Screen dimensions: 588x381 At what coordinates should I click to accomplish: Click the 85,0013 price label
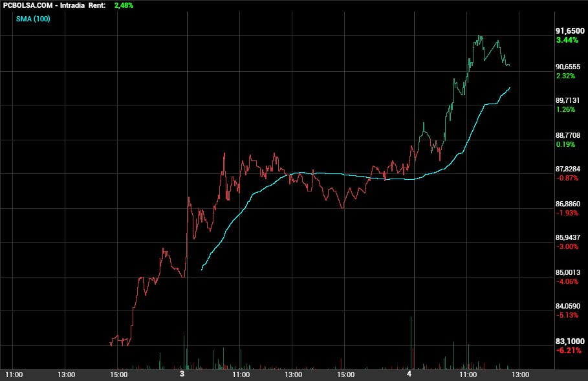click(568, 272)
